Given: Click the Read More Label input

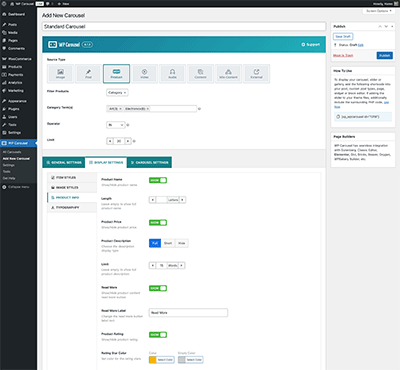Looking at the screenshot, I should click(x=188, y=313).
